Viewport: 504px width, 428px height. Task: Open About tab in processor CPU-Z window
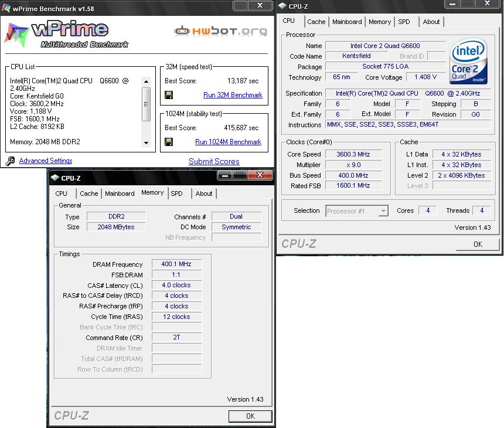tap(431, 22)
